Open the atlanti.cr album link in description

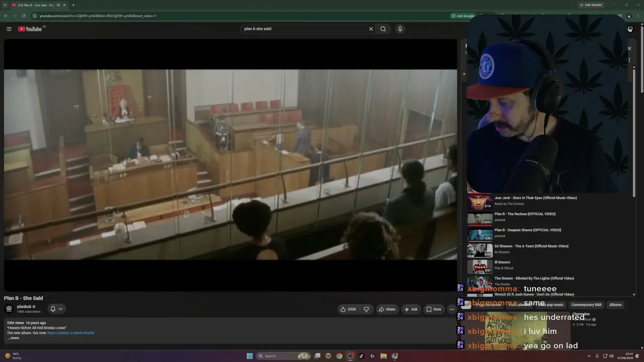(71, 333)
